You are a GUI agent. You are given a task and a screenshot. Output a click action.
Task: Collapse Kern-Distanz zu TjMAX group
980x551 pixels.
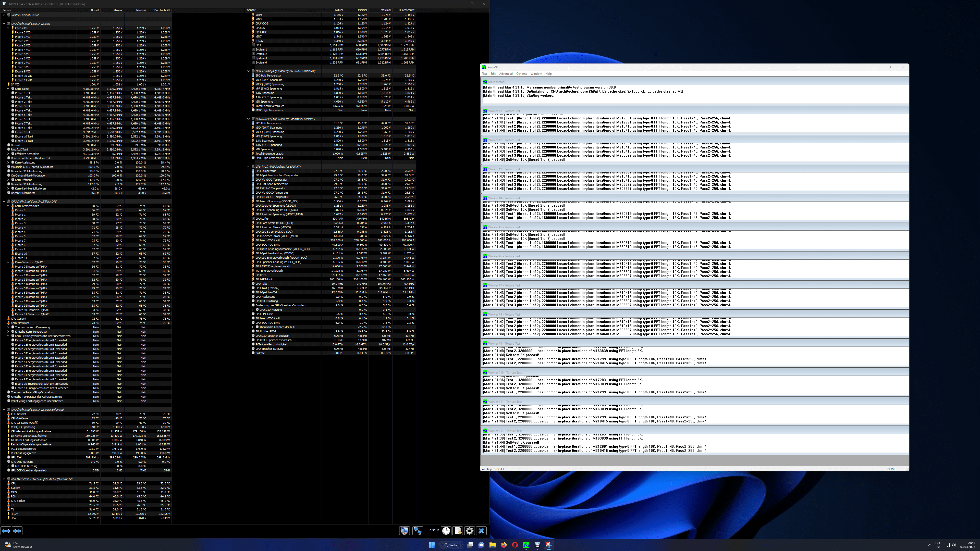click(8, 262)
